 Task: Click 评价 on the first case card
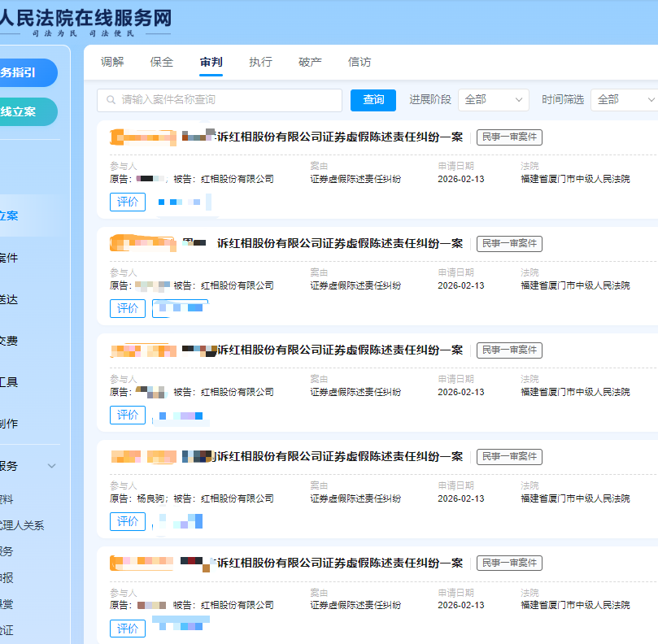pos(128,202)
